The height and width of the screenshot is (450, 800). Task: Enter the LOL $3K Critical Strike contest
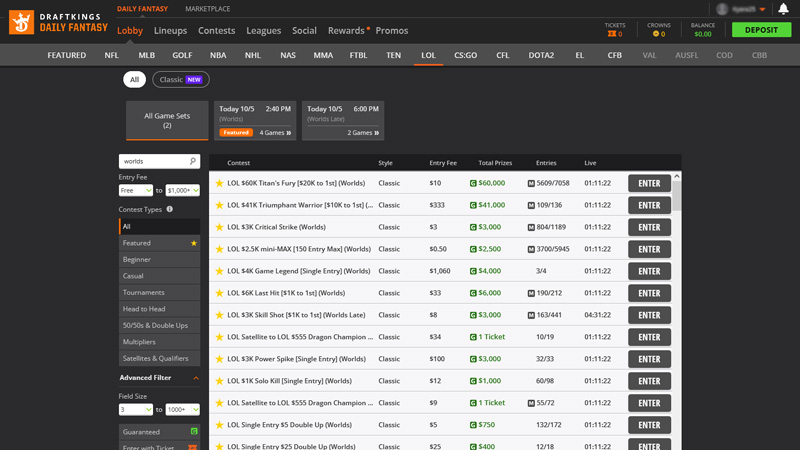[649, 227]
